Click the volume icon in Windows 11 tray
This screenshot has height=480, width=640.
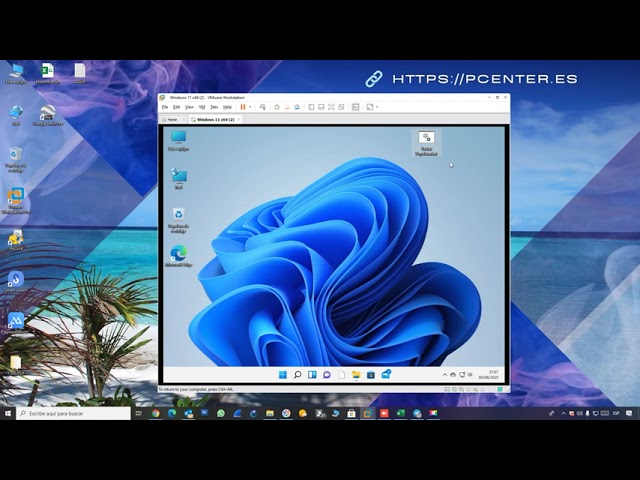470,375
